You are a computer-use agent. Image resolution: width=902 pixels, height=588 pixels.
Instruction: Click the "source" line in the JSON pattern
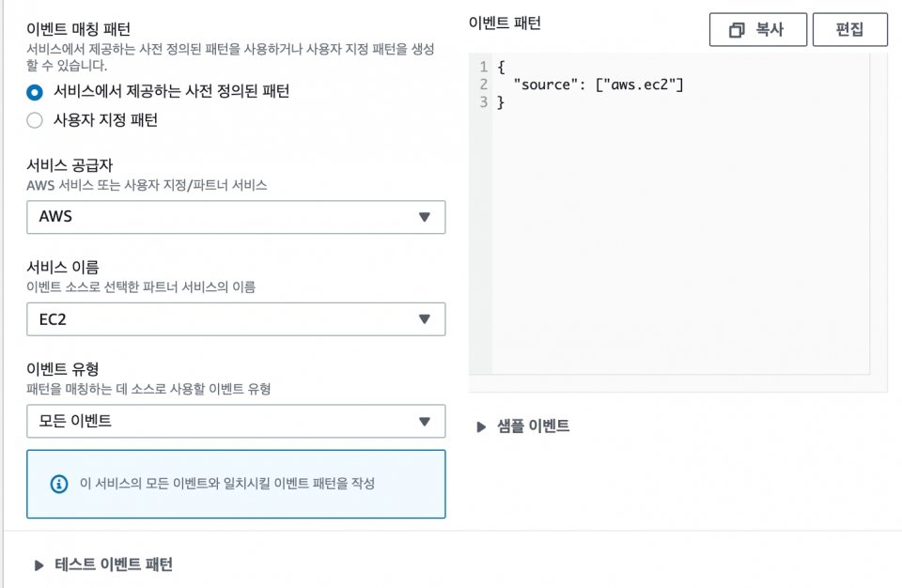599,85
